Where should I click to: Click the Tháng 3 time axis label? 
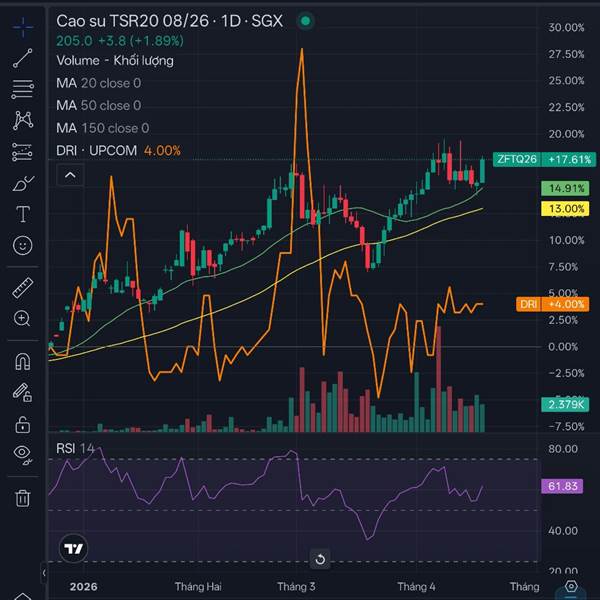[x=296, y=587]
